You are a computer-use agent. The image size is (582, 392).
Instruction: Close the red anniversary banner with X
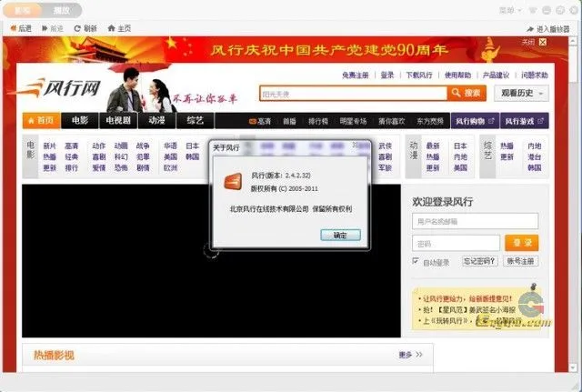(543, 43)
